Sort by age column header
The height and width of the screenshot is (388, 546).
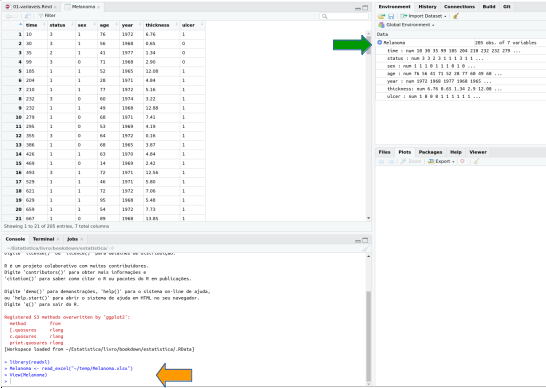pos(109,25)
